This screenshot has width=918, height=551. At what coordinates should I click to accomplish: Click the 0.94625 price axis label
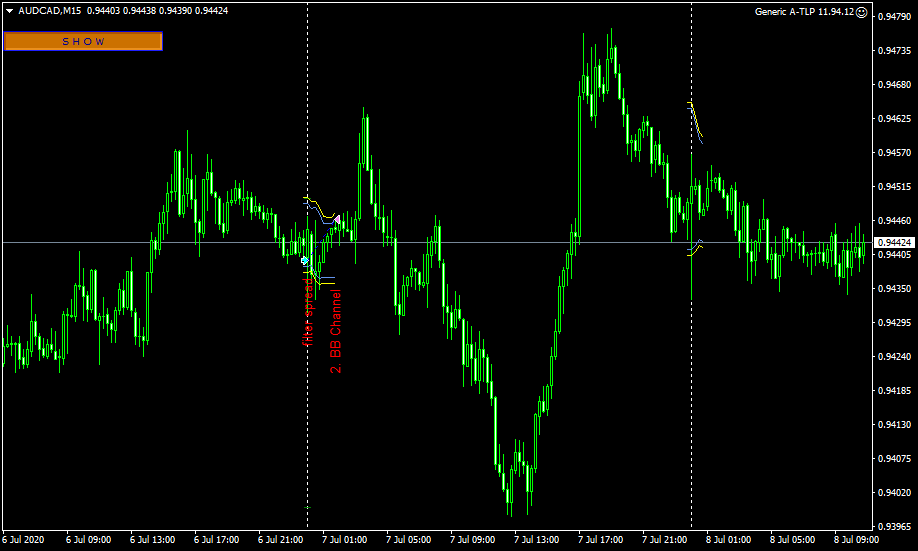click(x=895, y=118)
